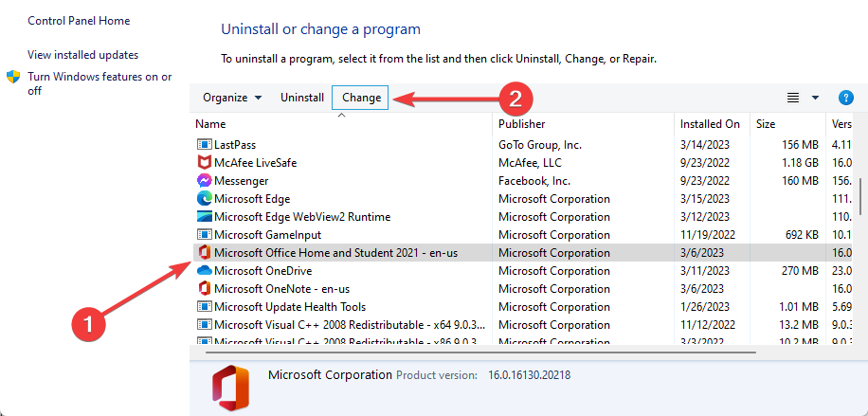
Task: Select Visual C++ 2008 Redistributable x64 entry
Action: tap(350, 325)
